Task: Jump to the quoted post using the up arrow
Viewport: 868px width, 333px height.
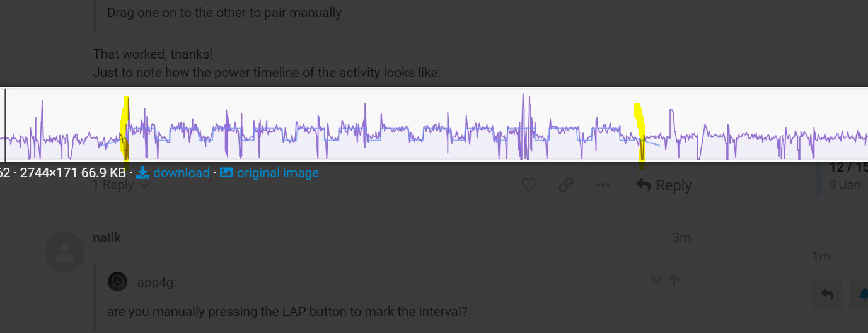Action: click(x=674, y=281)
